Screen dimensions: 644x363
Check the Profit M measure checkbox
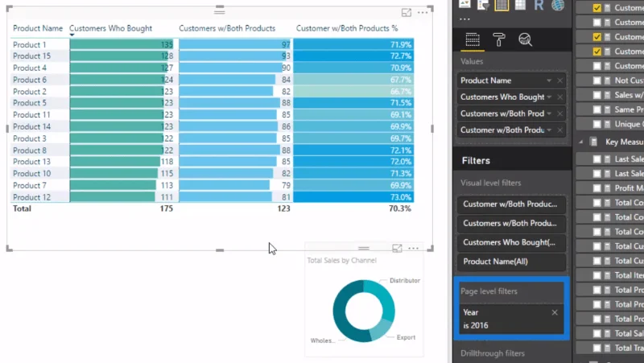pos(597,188)
